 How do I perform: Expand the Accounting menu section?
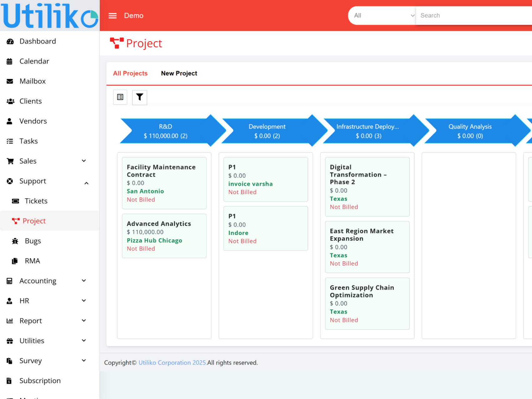click(84, 281)
